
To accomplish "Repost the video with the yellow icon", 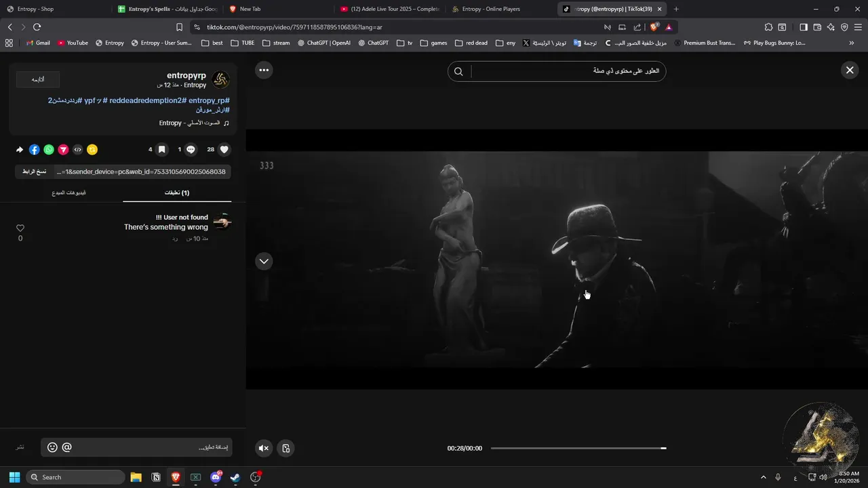I will [x=92, y=150].
